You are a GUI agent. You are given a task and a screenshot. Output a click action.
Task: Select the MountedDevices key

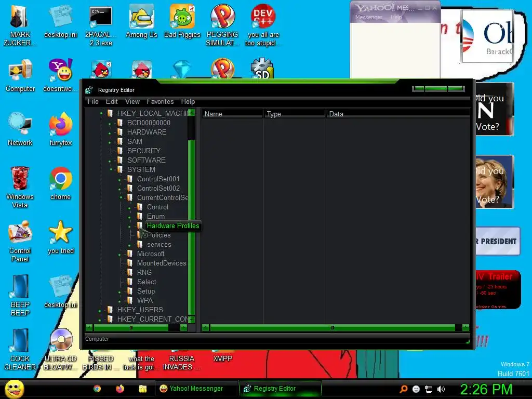[162, 263]
